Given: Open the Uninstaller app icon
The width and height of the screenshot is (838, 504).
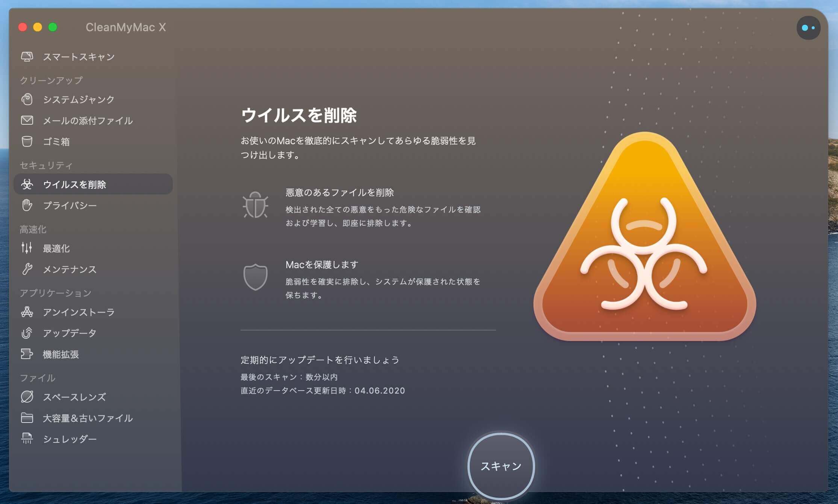Looking at the screenshot, I should (27, 312).
